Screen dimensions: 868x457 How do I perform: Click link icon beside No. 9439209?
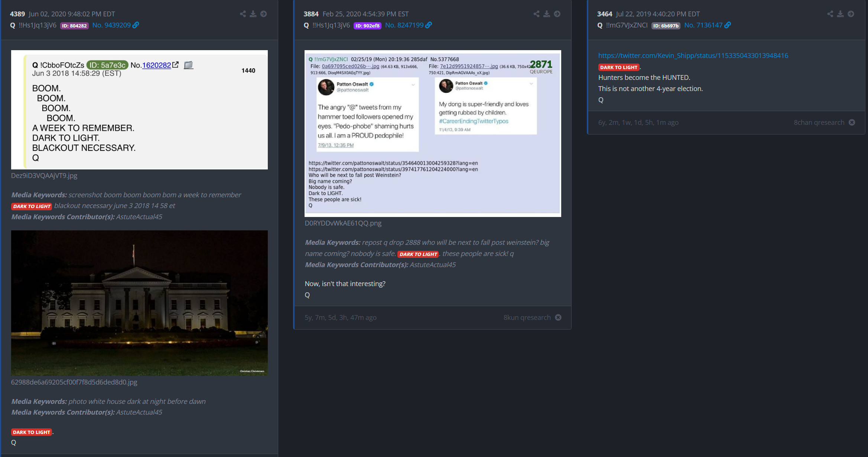pos(136,25)
